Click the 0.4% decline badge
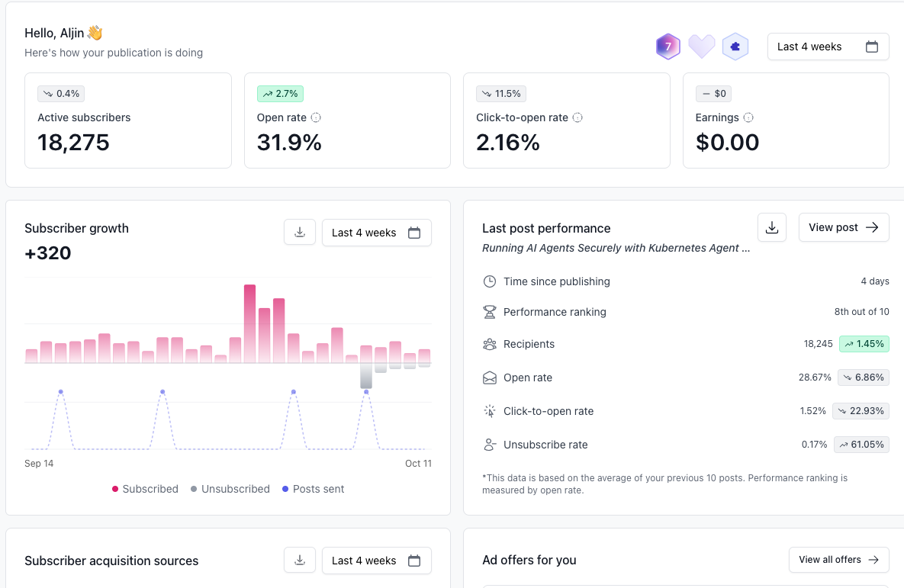Screen dimensions: 904x588 [61, 93]
